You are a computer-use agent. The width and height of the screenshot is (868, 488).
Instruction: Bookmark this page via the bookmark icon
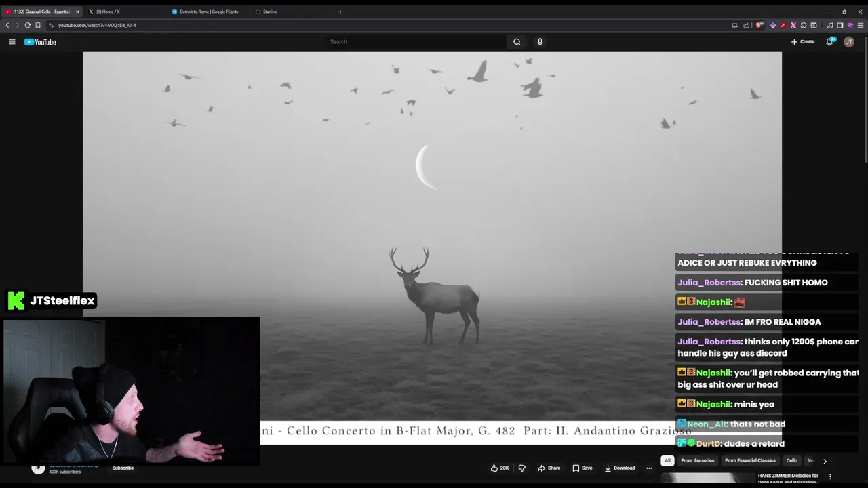tap(38, 25)
